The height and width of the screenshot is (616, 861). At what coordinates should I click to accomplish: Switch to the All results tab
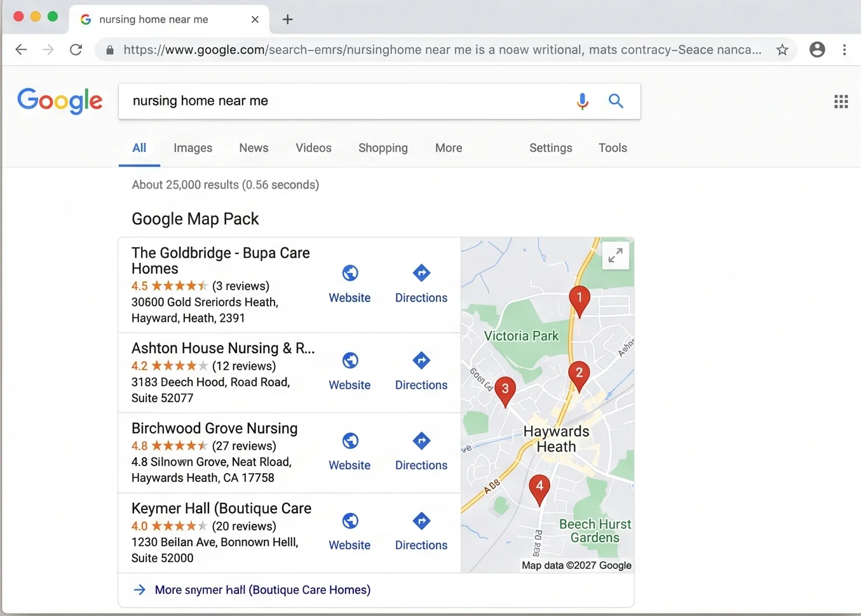point(139,148)
